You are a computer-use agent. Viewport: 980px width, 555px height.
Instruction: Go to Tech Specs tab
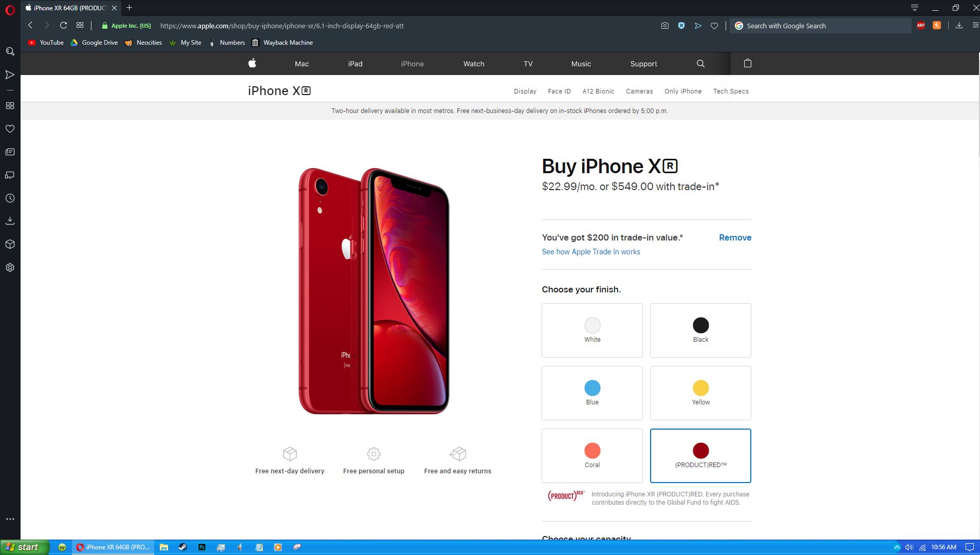[x=731, y=91]
